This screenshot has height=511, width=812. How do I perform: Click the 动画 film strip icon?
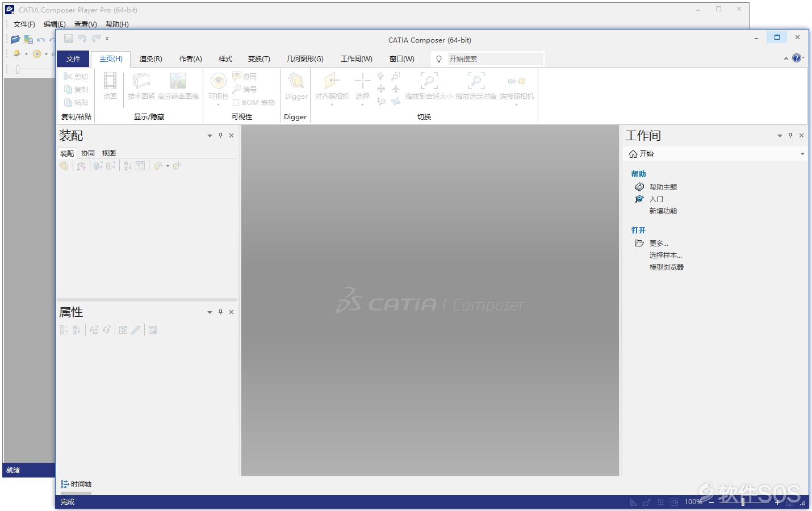(110, 81)
